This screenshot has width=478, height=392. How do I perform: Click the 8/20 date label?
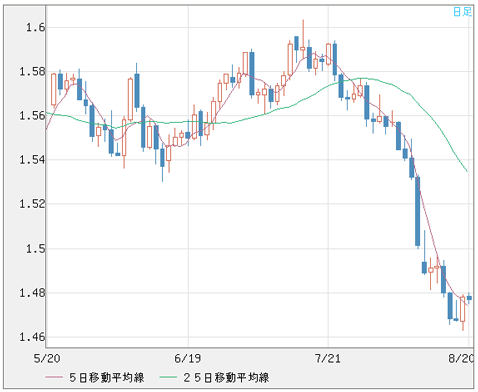[461, 358]
